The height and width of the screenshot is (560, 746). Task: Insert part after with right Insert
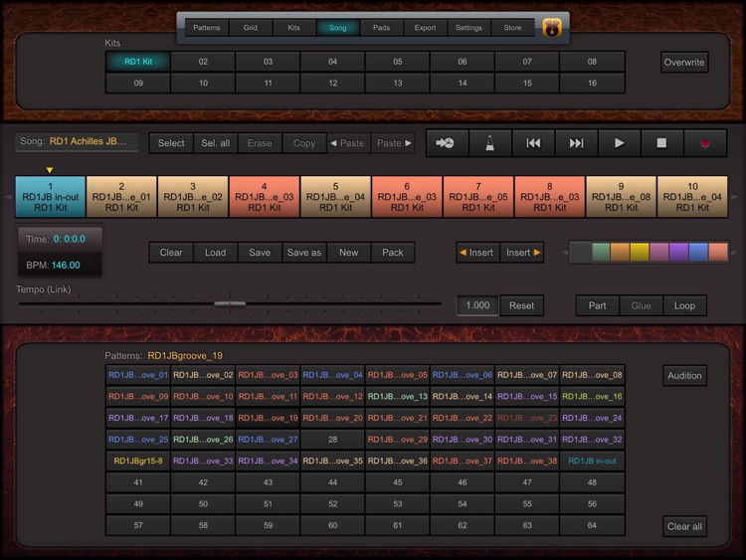click(522, 253)
